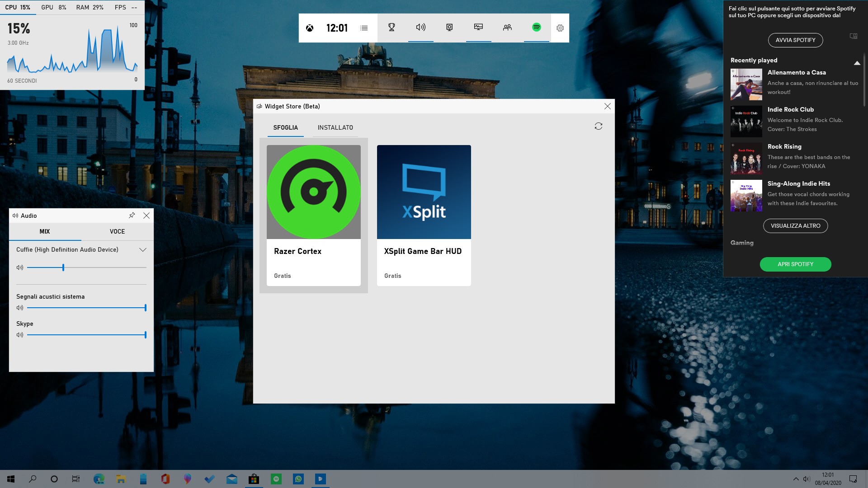Toggle the Spotify widget in Game Bar
The image size is (868, 488).
click(537, 28)
